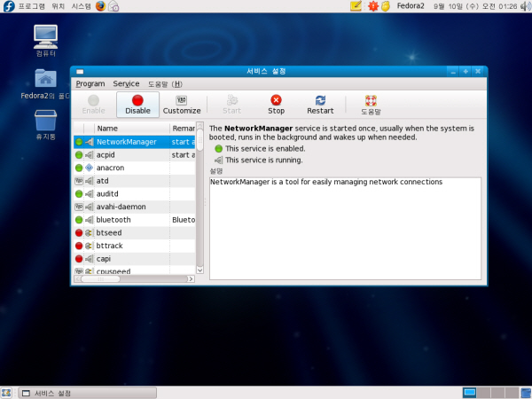Click the yellow tray icon beside Fedora2
Screen dimensions: 532x399
(x=386, y=6)
